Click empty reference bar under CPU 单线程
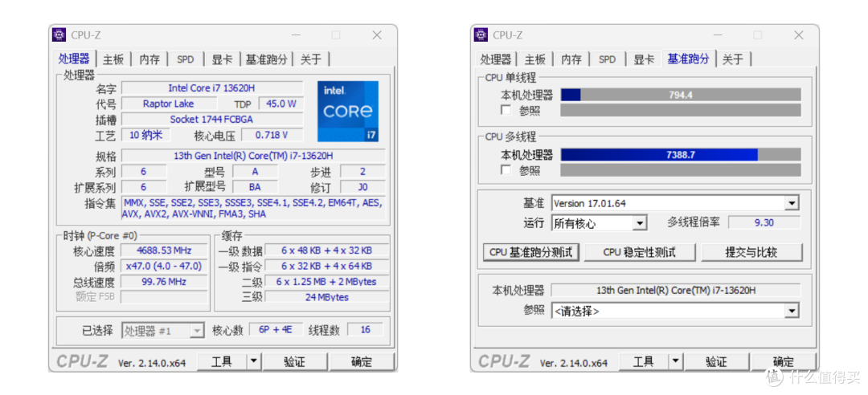The width and height of the screenshot is (868, 395). pyautogui.click(x=681, y=110)
